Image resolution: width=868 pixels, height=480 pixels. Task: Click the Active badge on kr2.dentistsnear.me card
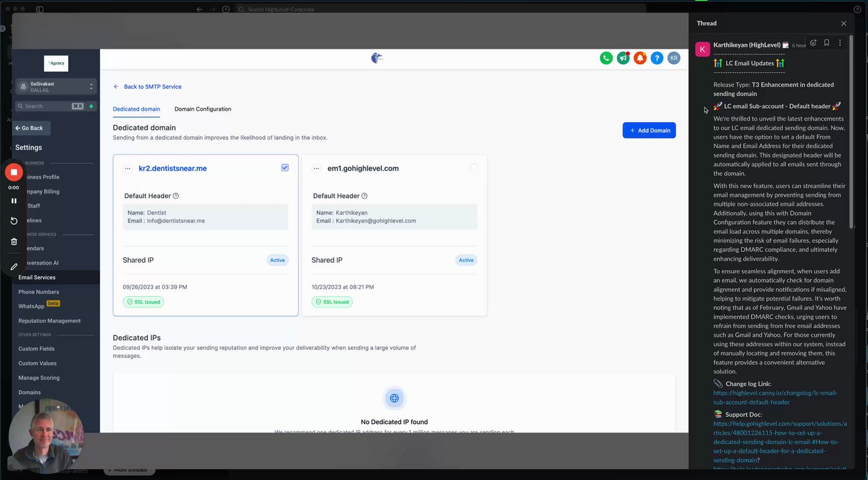(x=278, y=260)
